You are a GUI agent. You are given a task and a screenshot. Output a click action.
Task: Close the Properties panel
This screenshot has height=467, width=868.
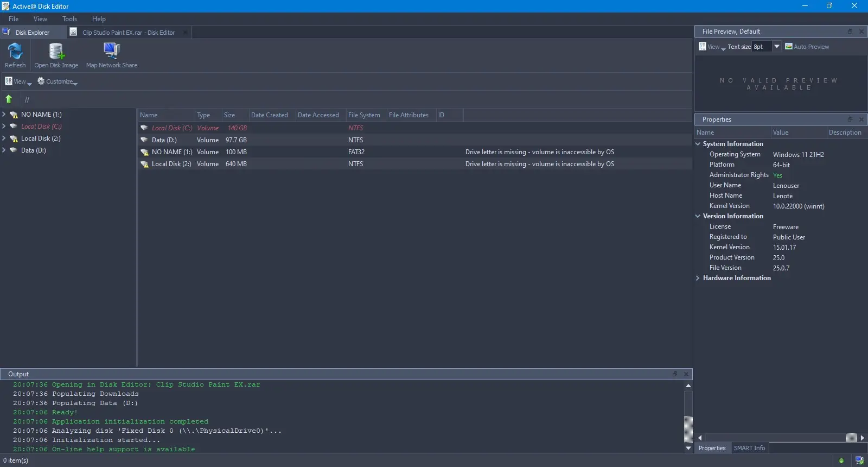tap(861, 119)
